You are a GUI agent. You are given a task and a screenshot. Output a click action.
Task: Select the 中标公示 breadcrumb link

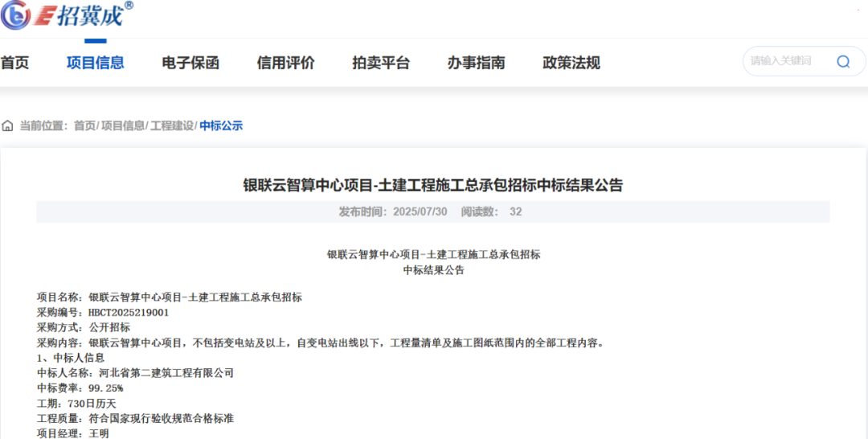tap(221, 125)
